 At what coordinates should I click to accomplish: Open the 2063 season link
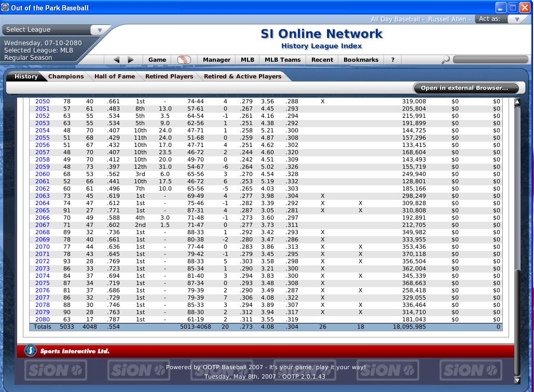point(43,196)
